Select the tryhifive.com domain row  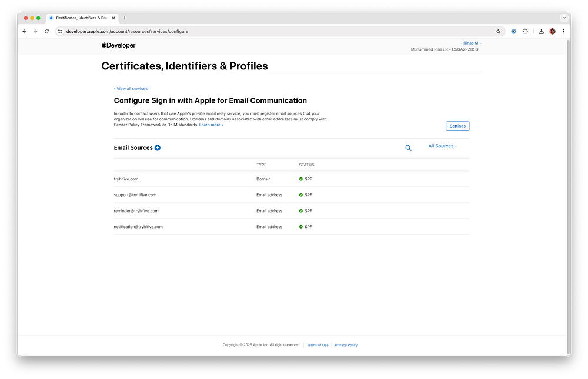tap(292, 179)
